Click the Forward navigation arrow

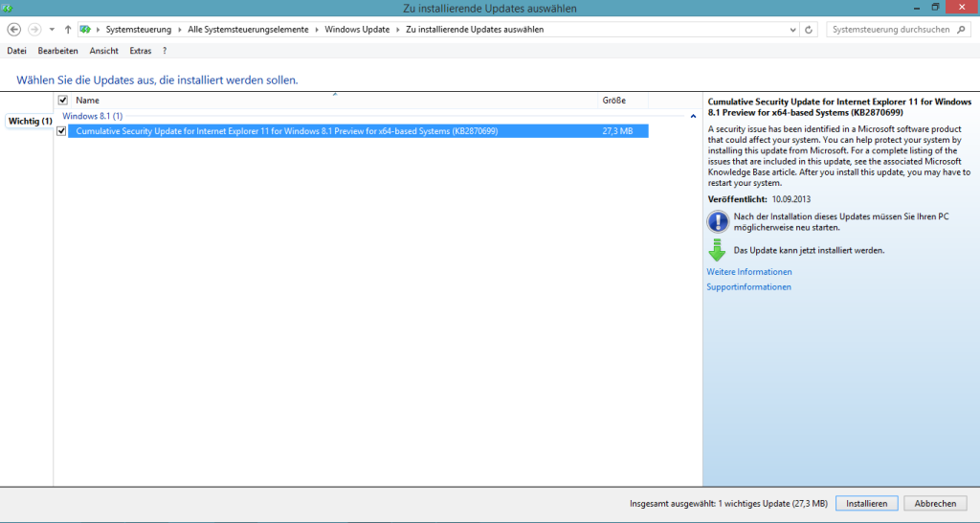34,30
